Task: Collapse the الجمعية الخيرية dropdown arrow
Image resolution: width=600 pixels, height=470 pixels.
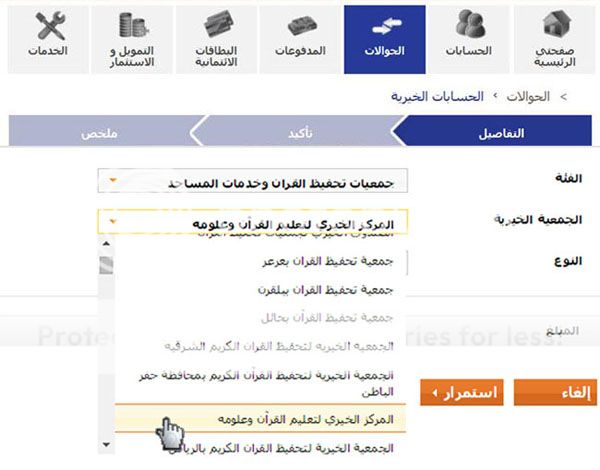Action: pyautogui.click(x=115, y=221)
